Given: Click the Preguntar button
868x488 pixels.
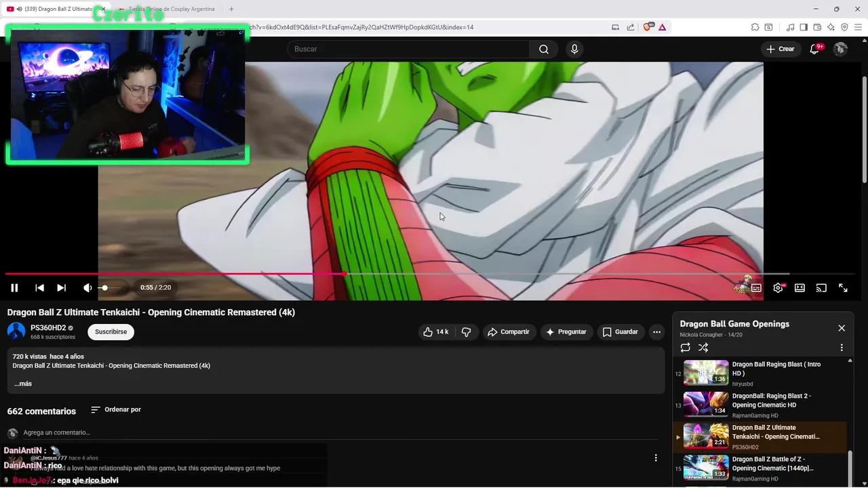Looking at the screenshot, I should pos(566,332).
